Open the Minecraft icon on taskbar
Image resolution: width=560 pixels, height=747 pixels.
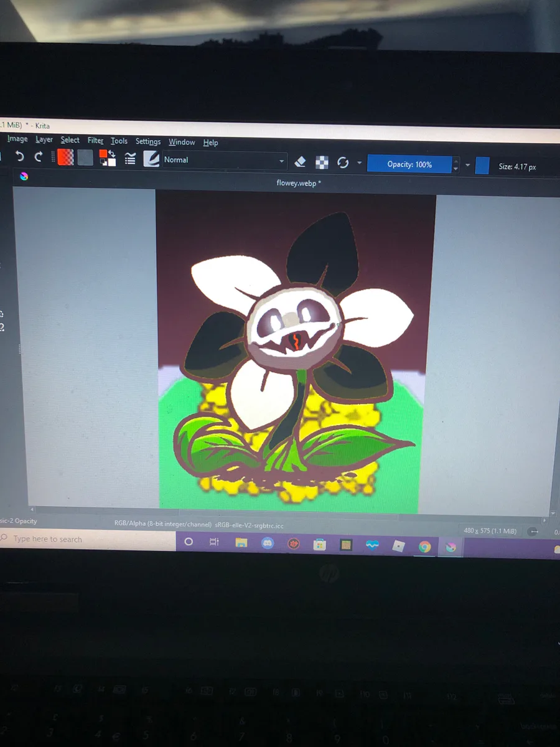(x=346, y=545)
